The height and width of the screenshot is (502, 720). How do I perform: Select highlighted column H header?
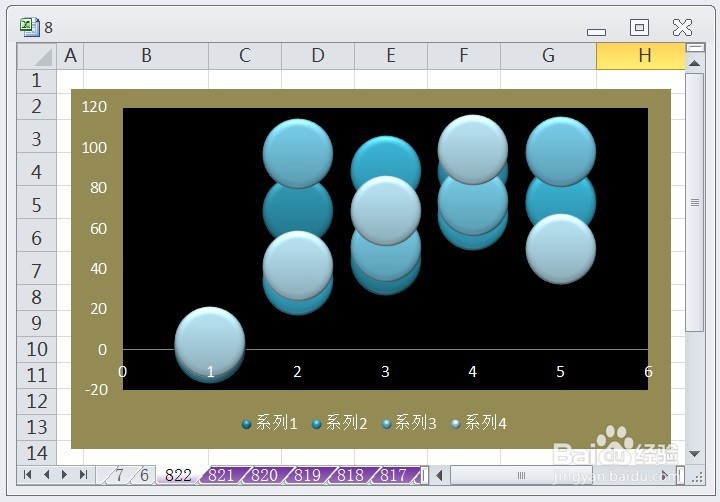(x=641, y=56)
